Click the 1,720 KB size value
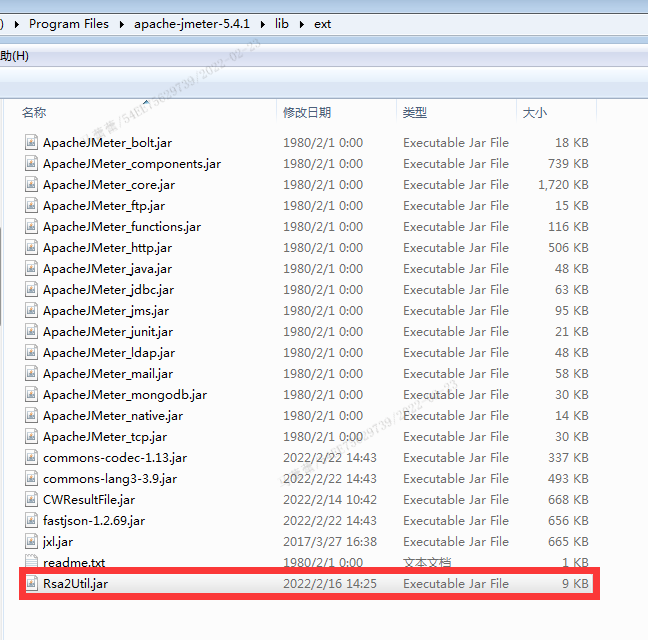This screenshot has width=648, height=640. 563,185
